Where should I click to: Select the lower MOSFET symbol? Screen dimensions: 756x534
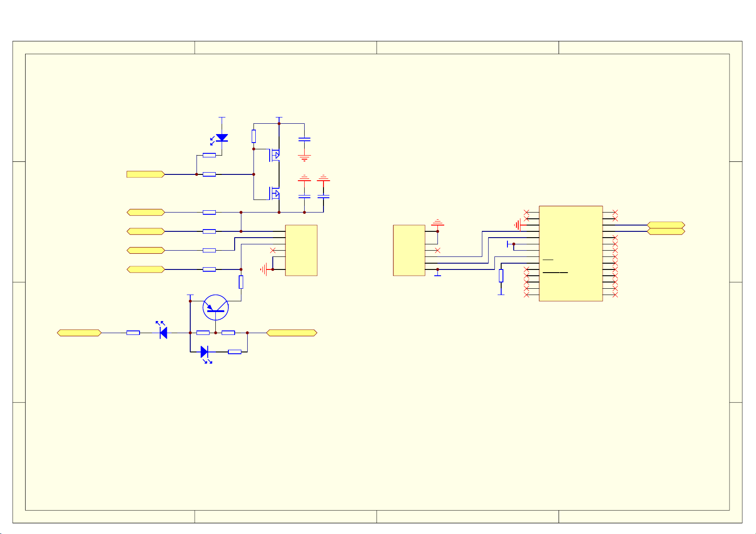pyautogui.click(x=275, y=193)
